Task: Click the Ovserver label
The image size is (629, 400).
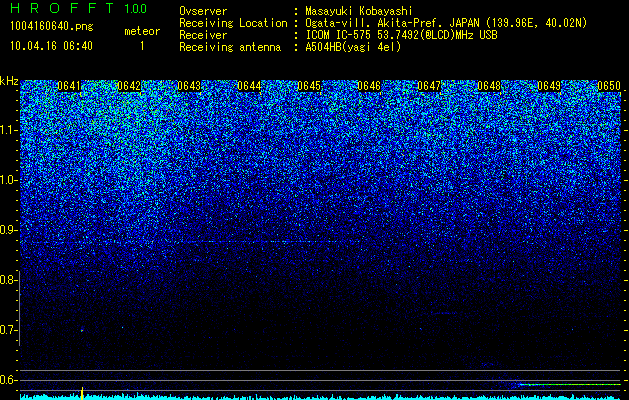Action: pyautogui.click(x=203, y=12)
